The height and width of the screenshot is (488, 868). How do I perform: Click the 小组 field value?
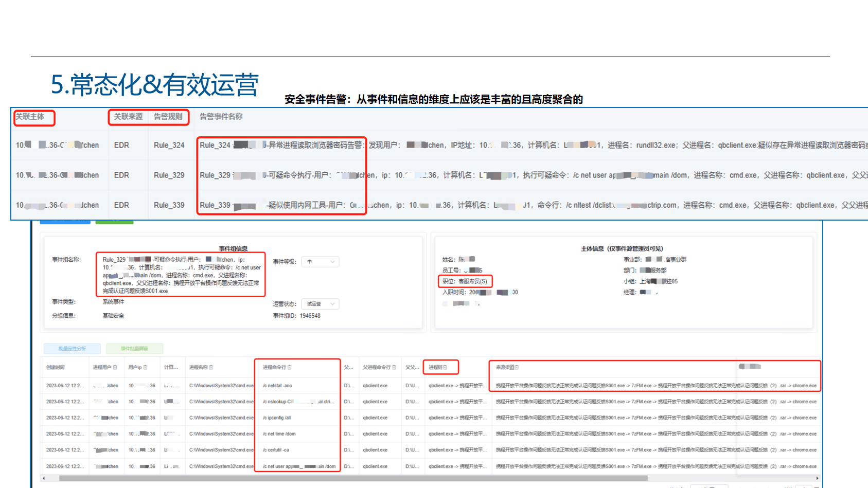pos(659,281)
